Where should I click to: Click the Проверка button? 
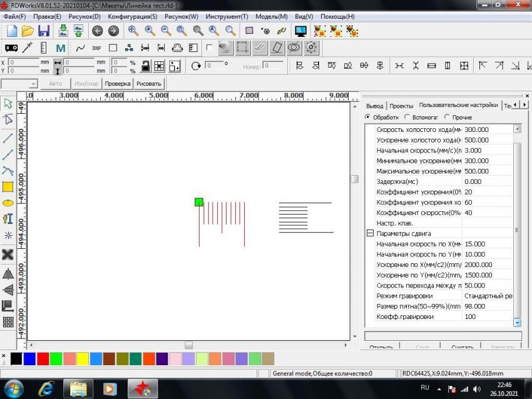click(x=118, y=83)
